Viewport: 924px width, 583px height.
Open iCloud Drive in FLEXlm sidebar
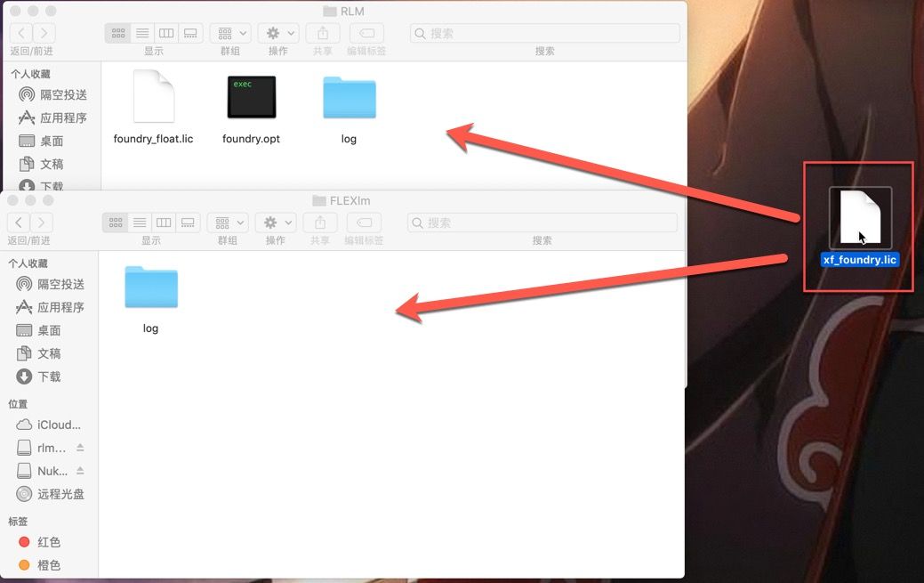coord(48,425)
